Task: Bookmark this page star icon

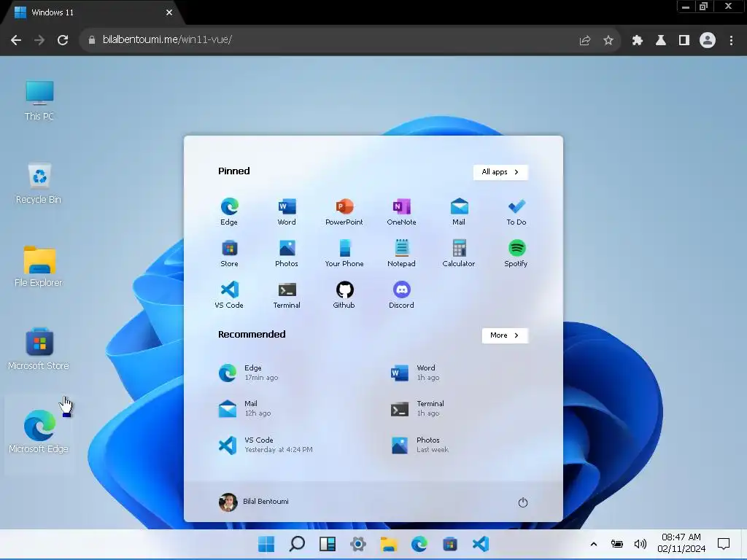Action: [608, 41]
